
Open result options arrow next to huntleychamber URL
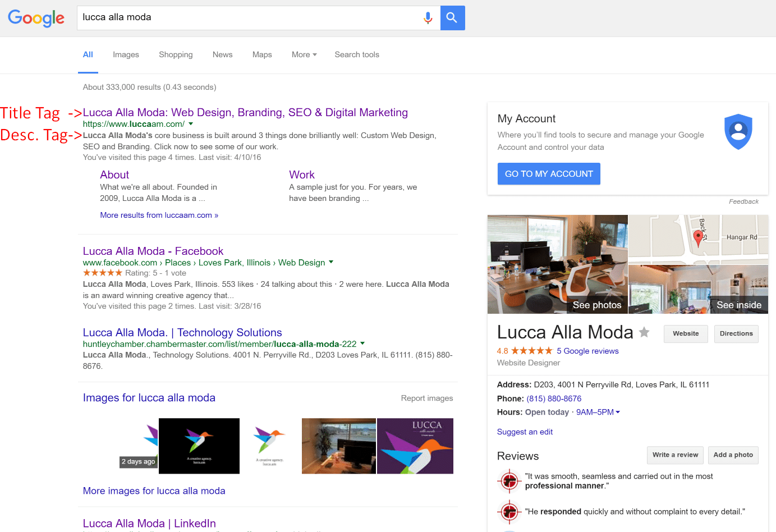[362, 343]
